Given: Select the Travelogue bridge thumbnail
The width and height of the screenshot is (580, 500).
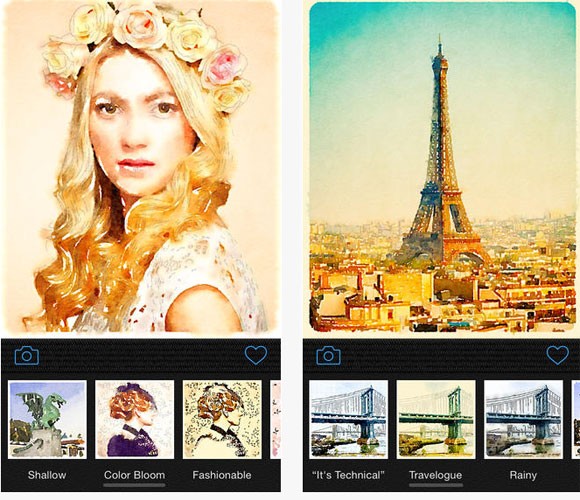Looking at the screenshot, I should (x=436, y=419).
